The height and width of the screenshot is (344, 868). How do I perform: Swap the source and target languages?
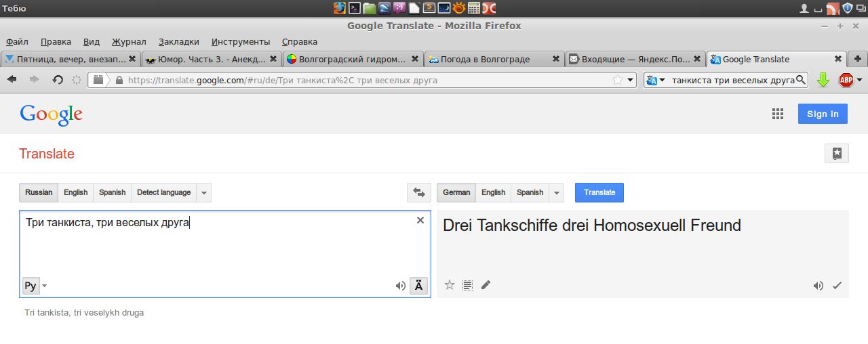[419, 192]
